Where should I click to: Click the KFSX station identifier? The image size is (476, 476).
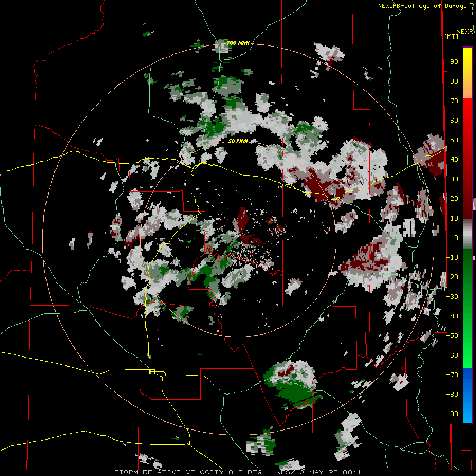tap(286, 472)
